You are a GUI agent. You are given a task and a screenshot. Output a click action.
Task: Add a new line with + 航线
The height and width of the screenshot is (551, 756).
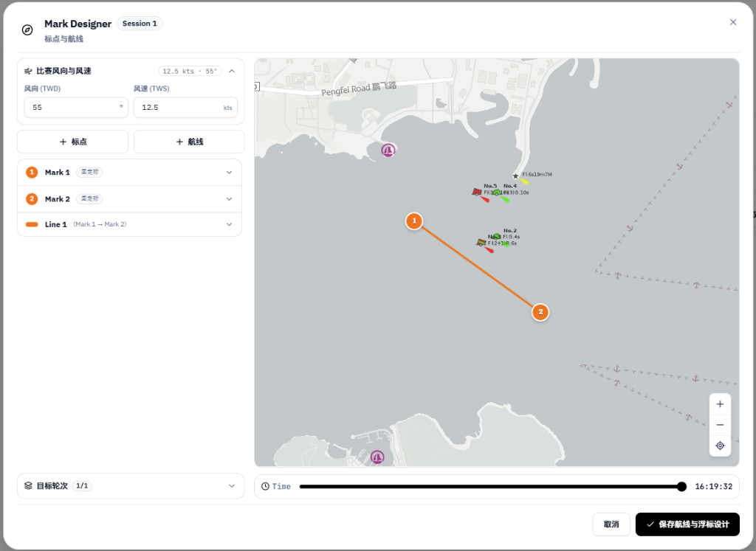pyautogui.click(x=189, y=142)
